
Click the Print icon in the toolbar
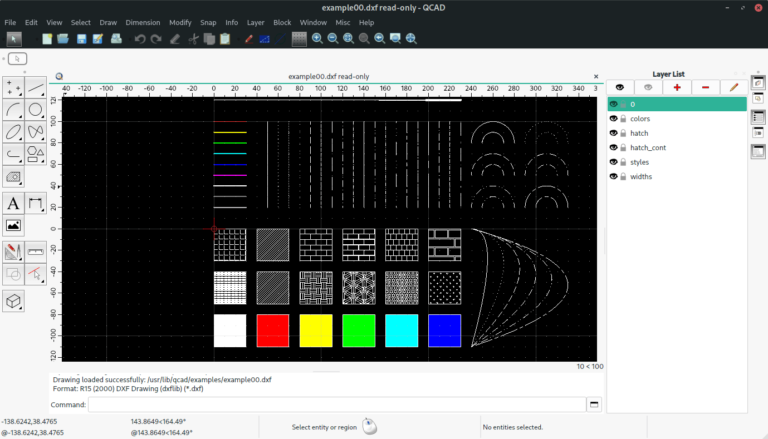[x=116, y=39]
